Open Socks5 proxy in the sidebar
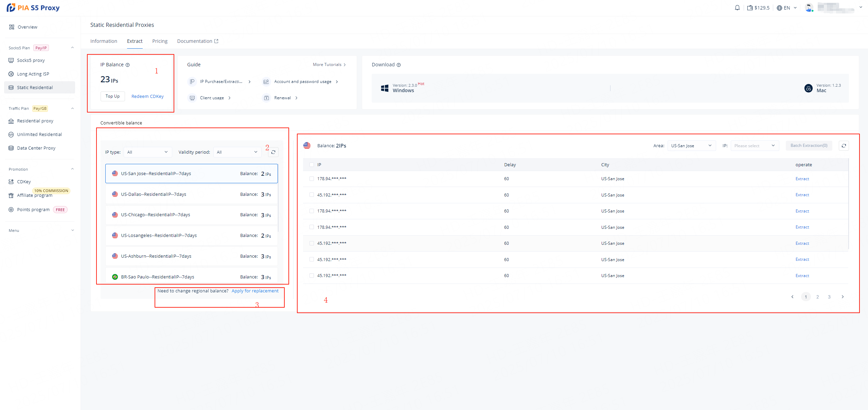The width and height of the screenshot is (868, 410). pyautogui.click(x=31, y=60)
